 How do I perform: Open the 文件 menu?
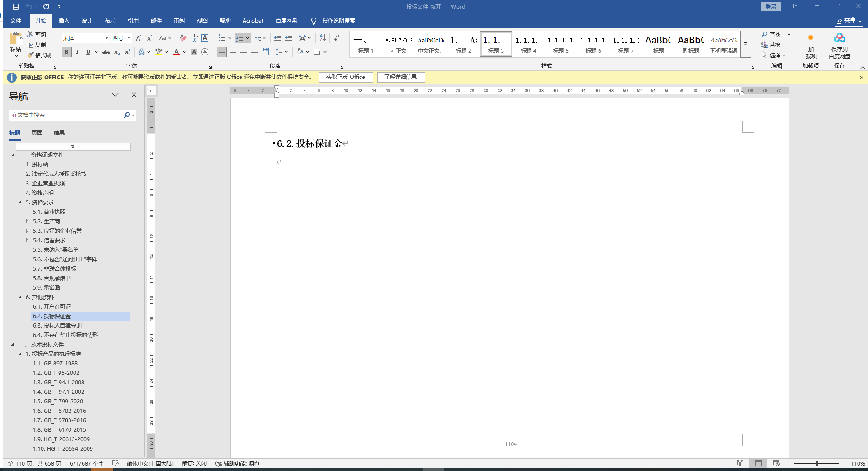coord(16,21)
